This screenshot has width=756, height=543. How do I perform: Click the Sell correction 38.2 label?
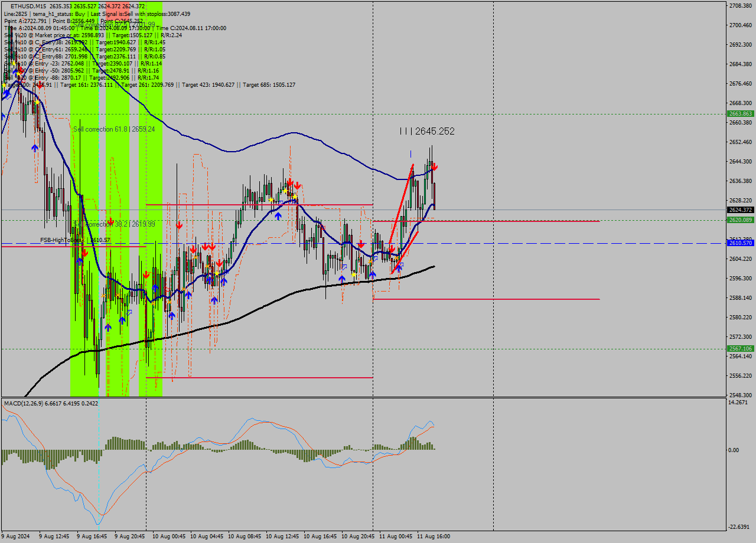point(114,224)
